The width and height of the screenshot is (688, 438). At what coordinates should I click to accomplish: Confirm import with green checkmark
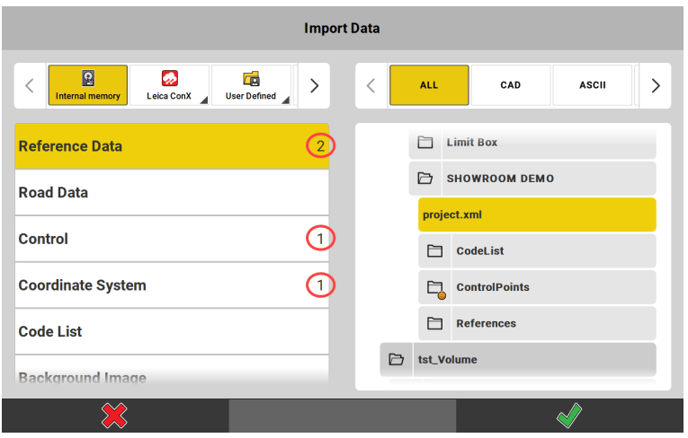click(x=569, y=416)
